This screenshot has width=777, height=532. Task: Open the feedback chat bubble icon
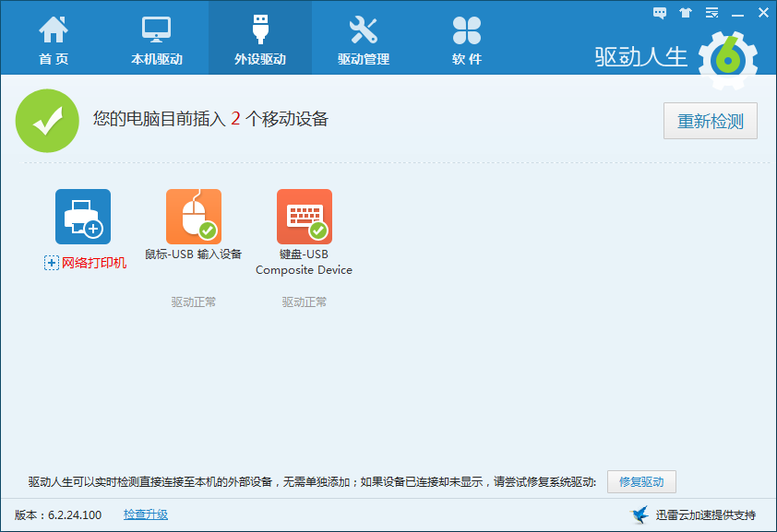click(659, 13)
